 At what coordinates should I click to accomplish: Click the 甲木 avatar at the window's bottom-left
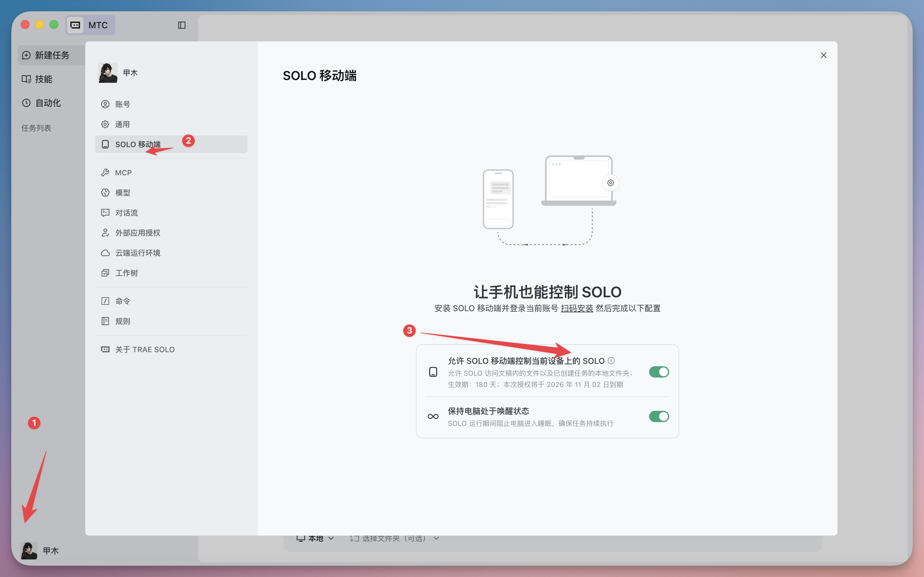tap(29, 550)
